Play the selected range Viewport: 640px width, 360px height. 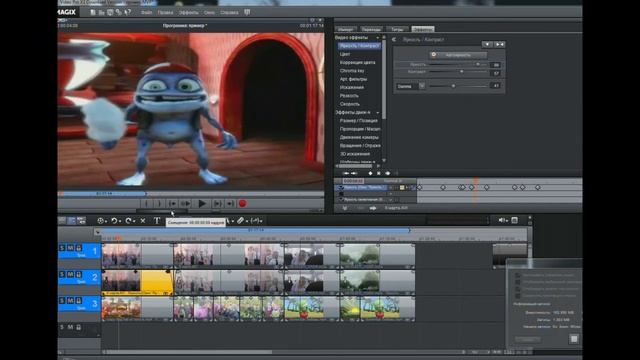click(186, 203)
